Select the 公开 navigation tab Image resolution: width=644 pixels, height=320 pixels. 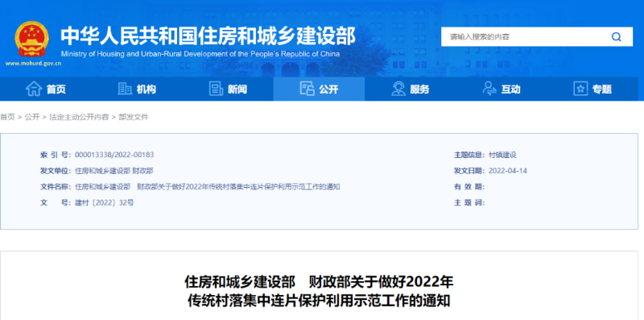tap(319, 89)
